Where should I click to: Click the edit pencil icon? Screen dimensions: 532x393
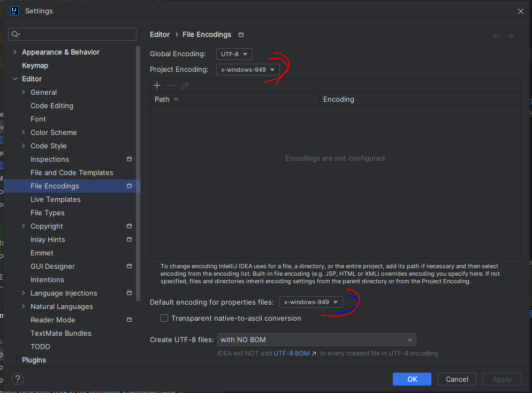coord(185,86)
